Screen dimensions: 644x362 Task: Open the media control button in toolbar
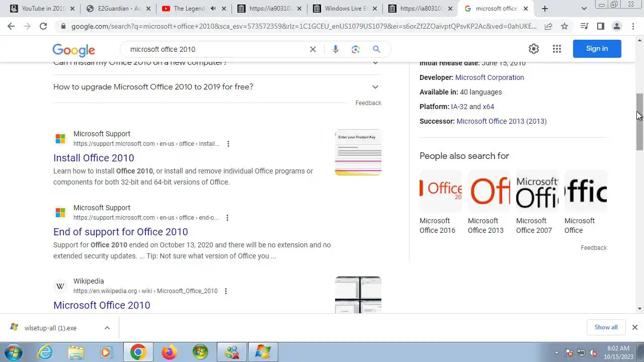(x=584, y=26)
